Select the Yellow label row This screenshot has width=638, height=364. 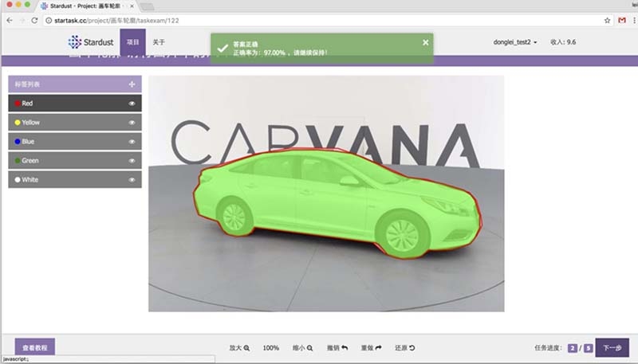coord(75,123)
